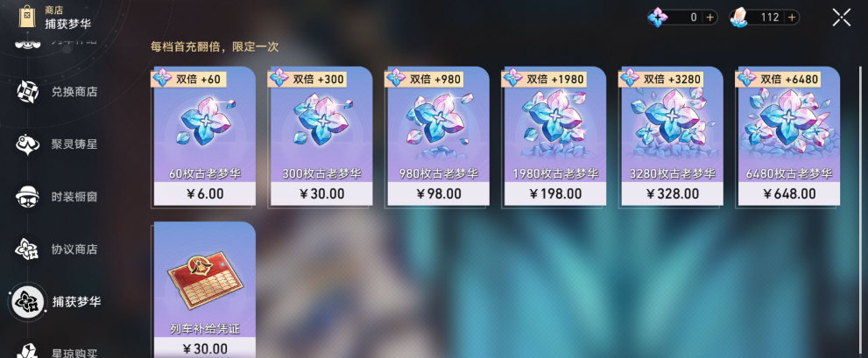Open the 时装橱窗 outfit showcase icon
Image resolution: width=868 pixels, height=358 pixels.
26,197
